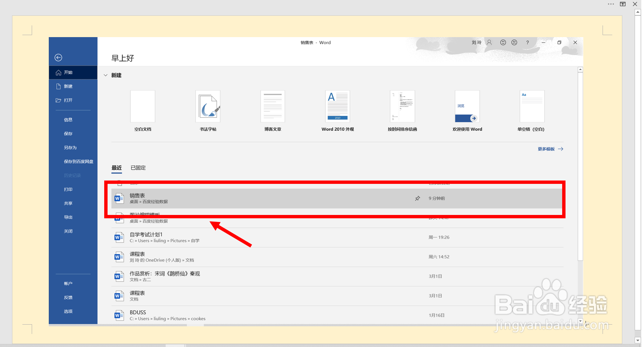Switch to the 最近 tab
Image resolution: width=644 pixels, height=347 pixels.
(117, 168)
